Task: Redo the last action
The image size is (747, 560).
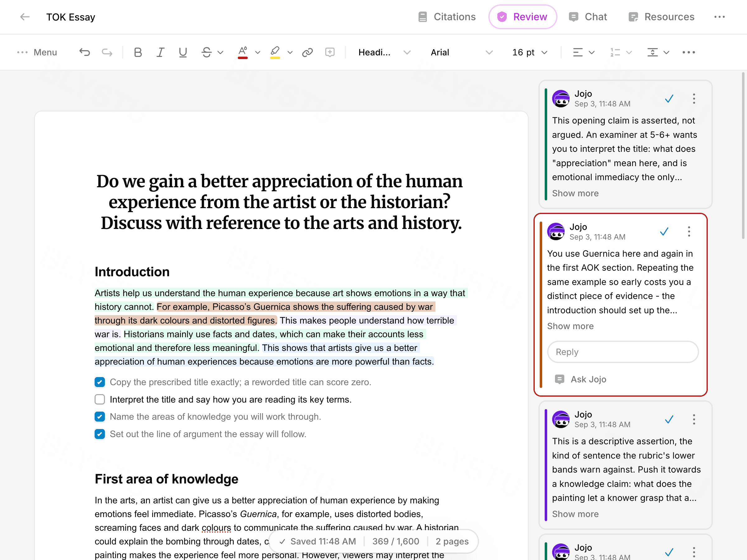Action: [107, 52]
